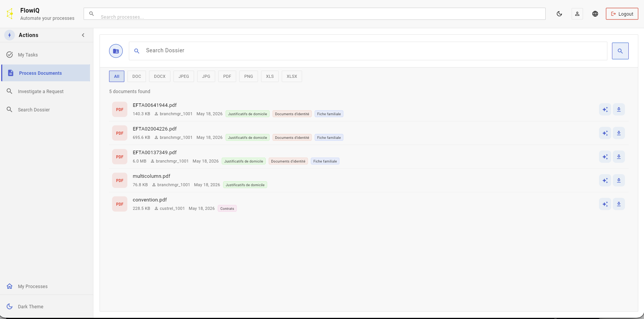Download EFTA00137349.pdf

(x=619, y=157)
